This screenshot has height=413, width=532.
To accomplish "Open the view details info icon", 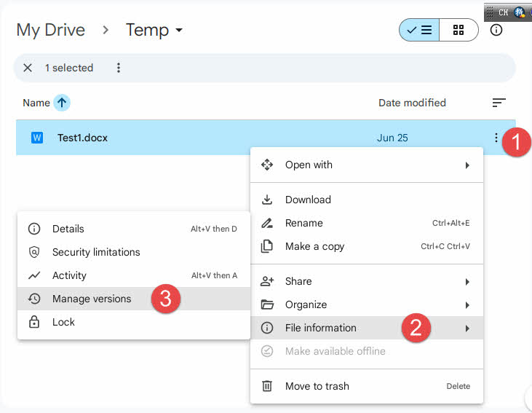I will [496, 30].
